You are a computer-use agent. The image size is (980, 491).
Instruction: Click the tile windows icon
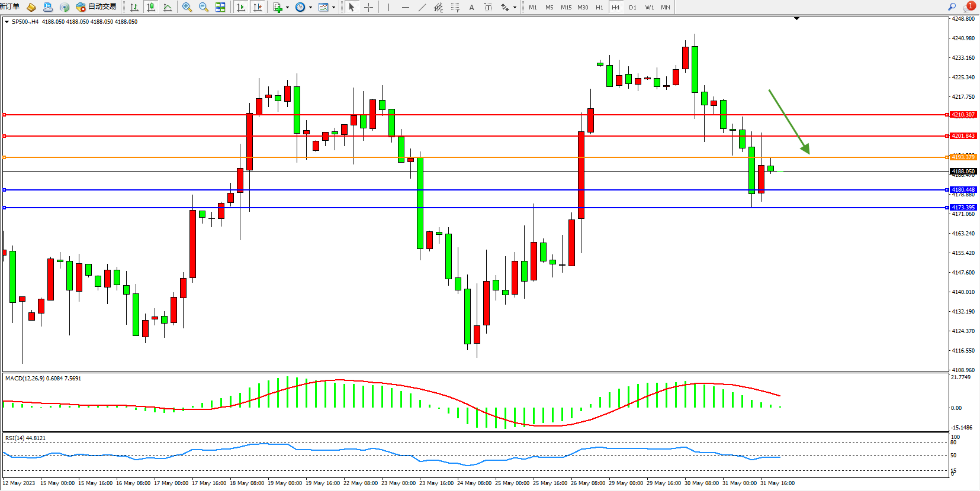pyautogui.click(x=220, y=7)
